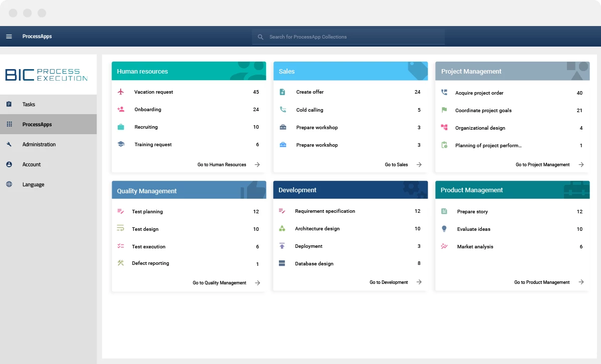
Task: Click the Recruiting briefcase icon
Action: tap(121, 127)
